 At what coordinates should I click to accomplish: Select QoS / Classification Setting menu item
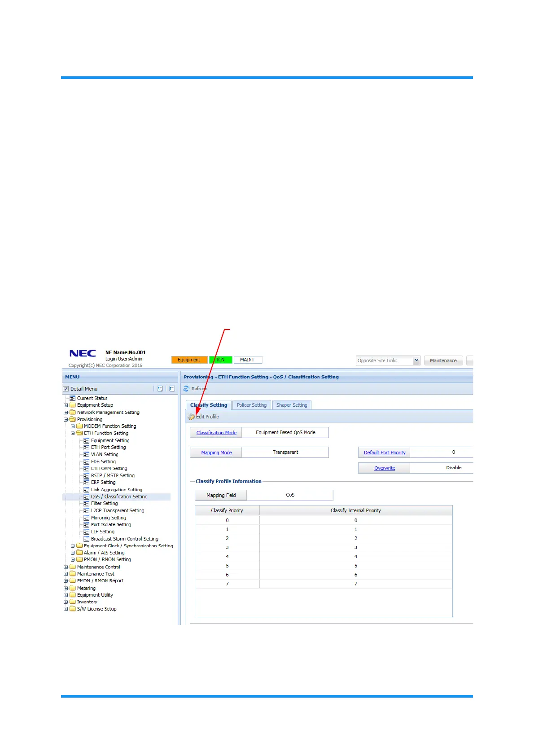point(119,497)
